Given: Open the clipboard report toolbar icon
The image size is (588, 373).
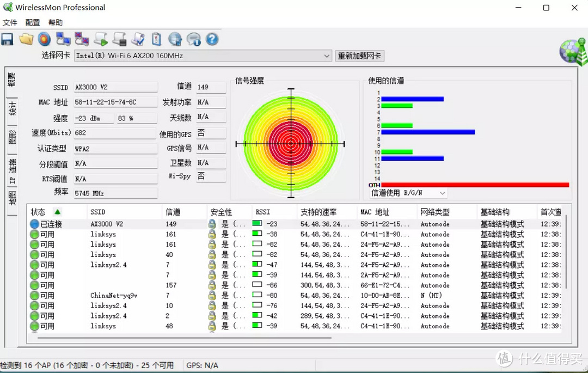Looking at the screenshot, I should (x=156, y=39).
